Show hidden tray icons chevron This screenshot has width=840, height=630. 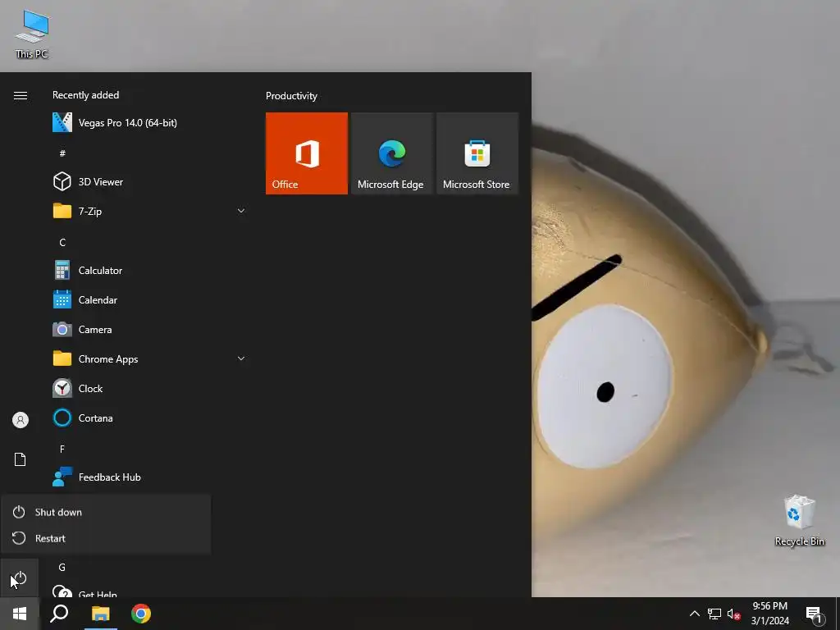click(x=694, y=614)
